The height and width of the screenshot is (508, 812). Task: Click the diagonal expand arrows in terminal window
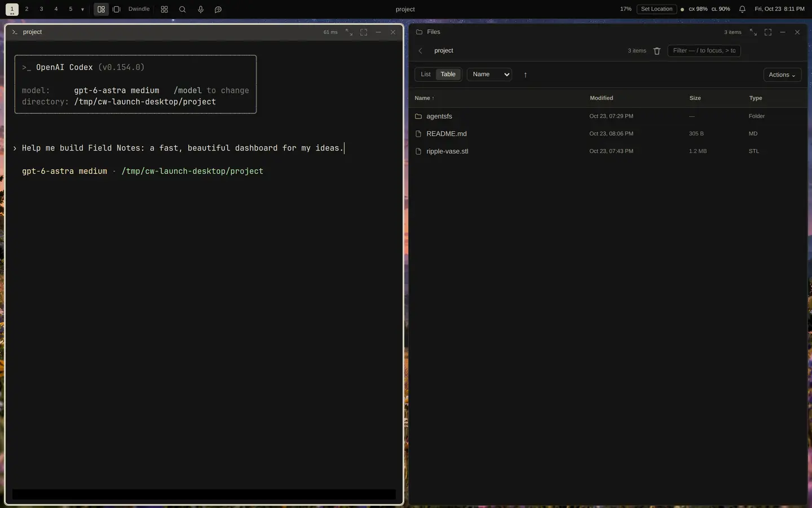tap(349, 32)
